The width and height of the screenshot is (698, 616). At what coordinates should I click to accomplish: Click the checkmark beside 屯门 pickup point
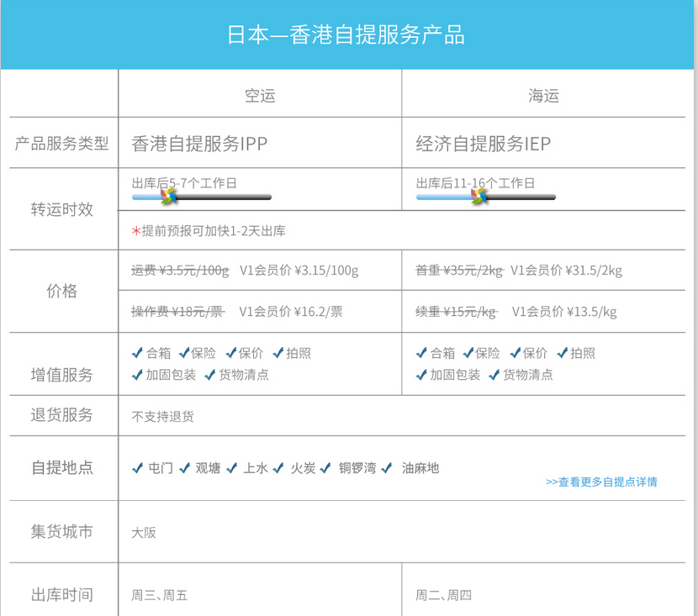(138, 468)
